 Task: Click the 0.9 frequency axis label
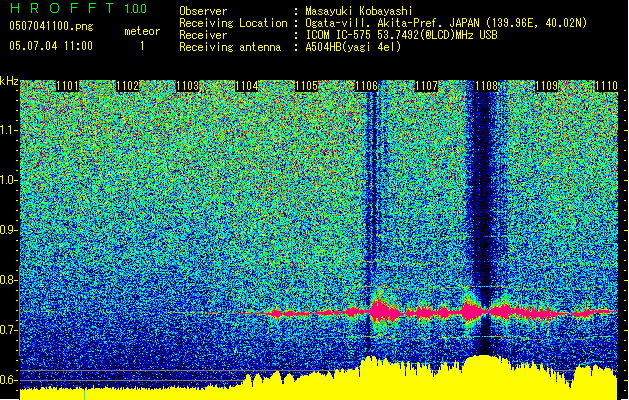[x=9, y=230]
